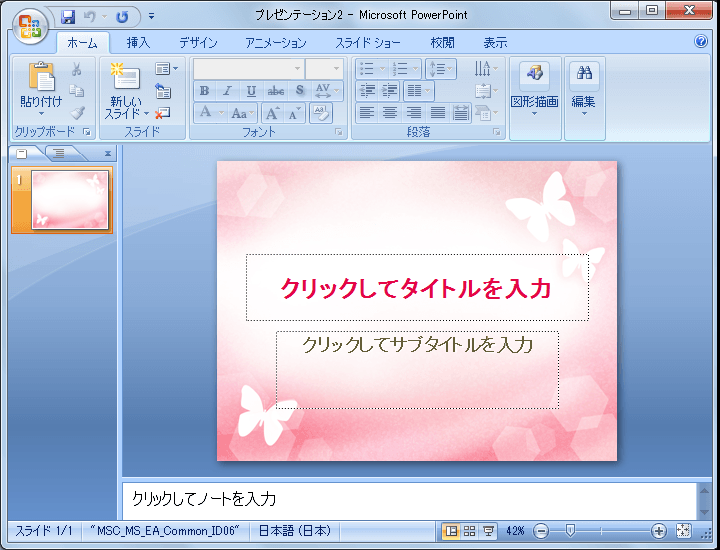The width and height of the screenshot is (720, 550).
Task: Open the ホーム ribbon tab
Action: (82, 43)
